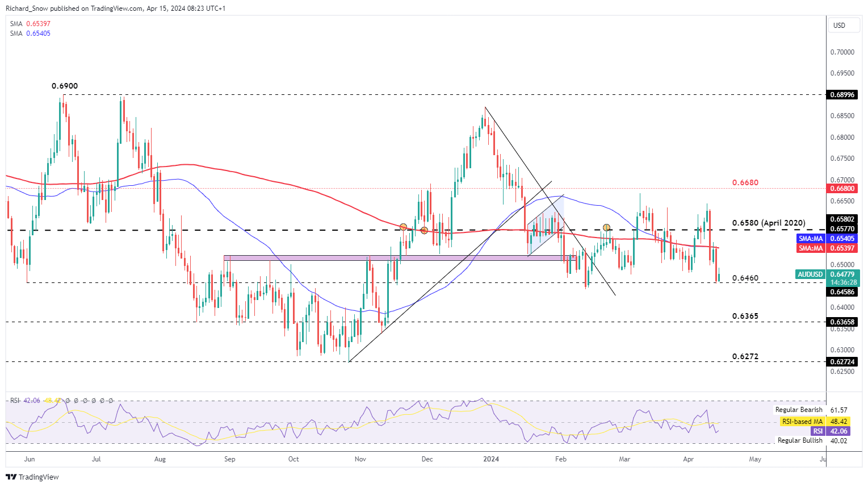
Task: Click 0.68000 on the price axis
Action: tap(842, 138)
